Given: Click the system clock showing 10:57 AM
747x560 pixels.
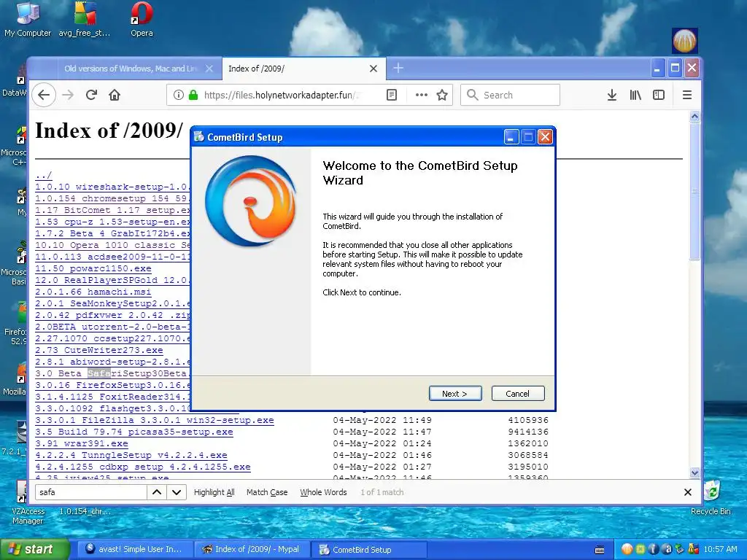Looking at the screenshot, I should [720, 549].
